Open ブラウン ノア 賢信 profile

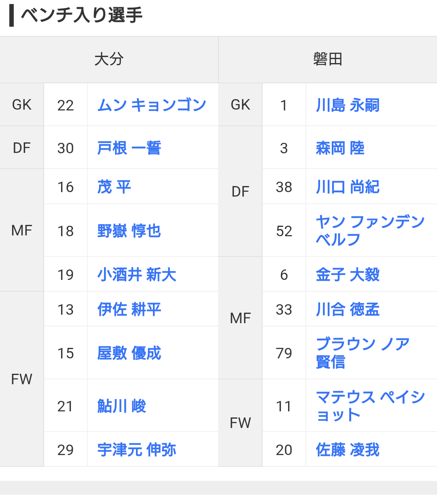pos(363,353)
